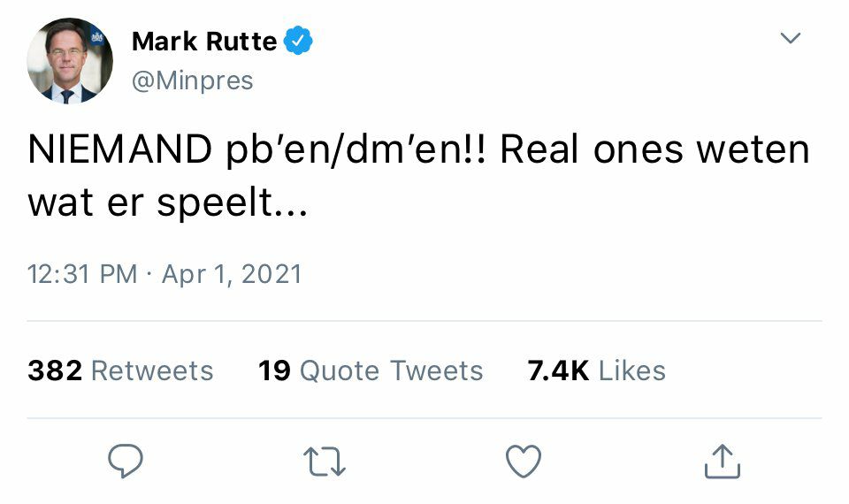Click the Apr 1, 2021 date
The width and height of the screenshot is (849, 504).
click(x=232, y=274)
